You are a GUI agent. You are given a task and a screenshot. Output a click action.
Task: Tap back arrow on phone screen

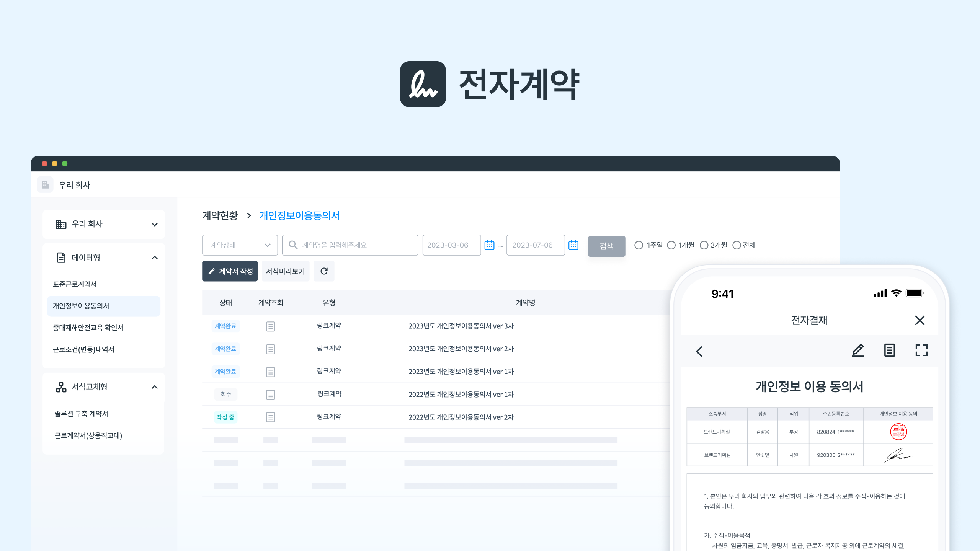click(x=699, y=351)
